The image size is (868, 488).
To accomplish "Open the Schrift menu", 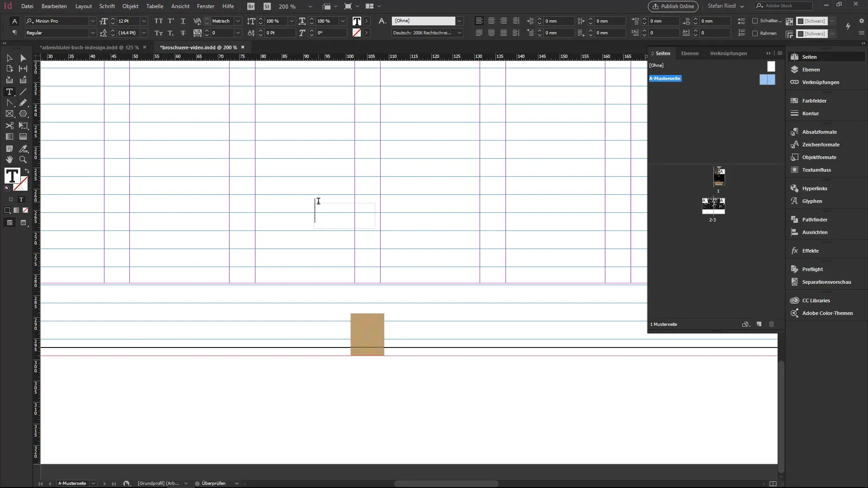I will point(107,6).
